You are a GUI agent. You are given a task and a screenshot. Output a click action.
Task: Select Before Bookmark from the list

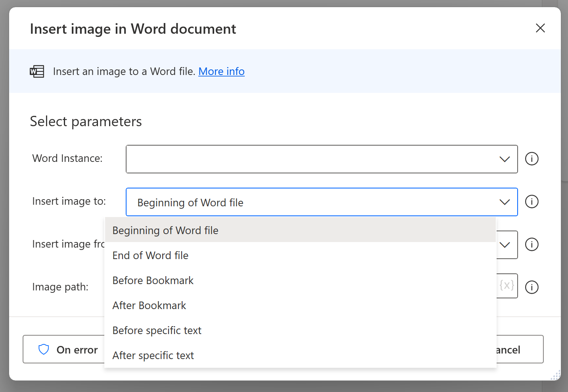[153, 281]
